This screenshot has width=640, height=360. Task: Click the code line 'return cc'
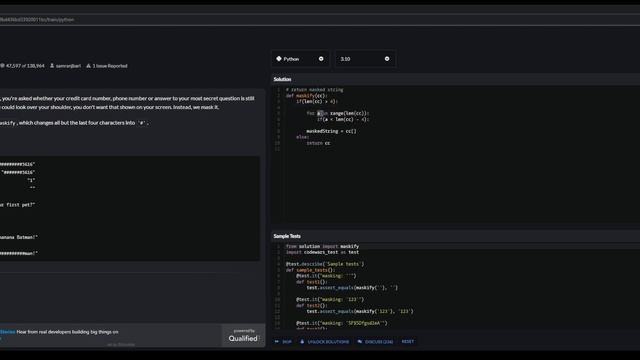click(318, 143)
